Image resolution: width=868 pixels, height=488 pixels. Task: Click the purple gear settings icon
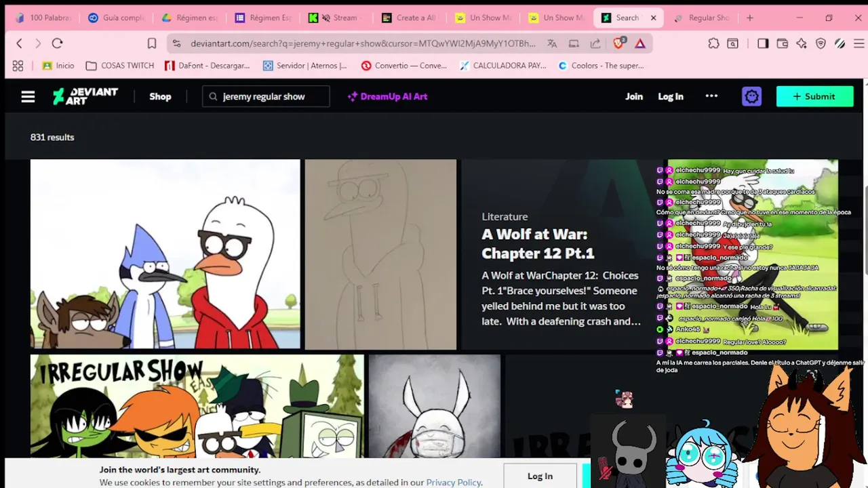(x=751, y=96)
